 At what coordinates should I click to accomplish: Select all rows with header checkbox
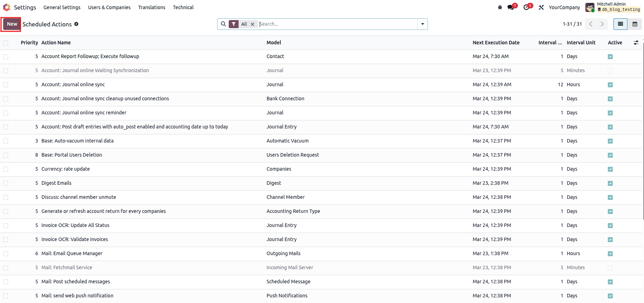click(x=6, y=43)
